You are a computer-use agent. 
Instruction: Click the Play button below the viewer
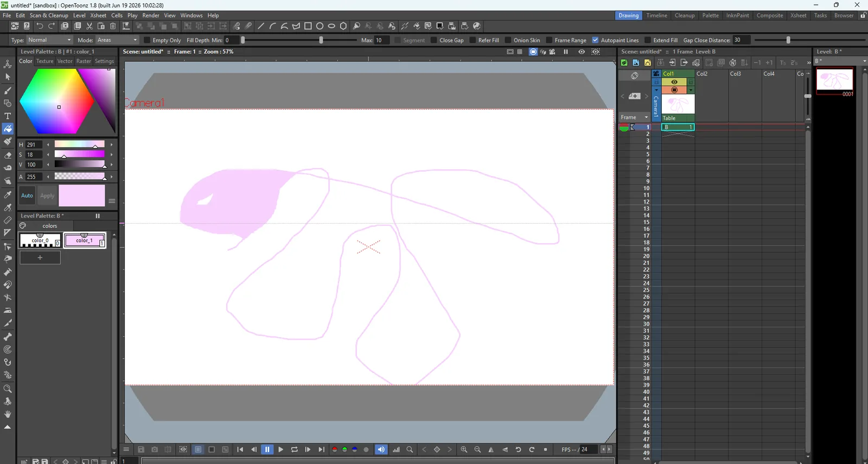coord(280,449)
